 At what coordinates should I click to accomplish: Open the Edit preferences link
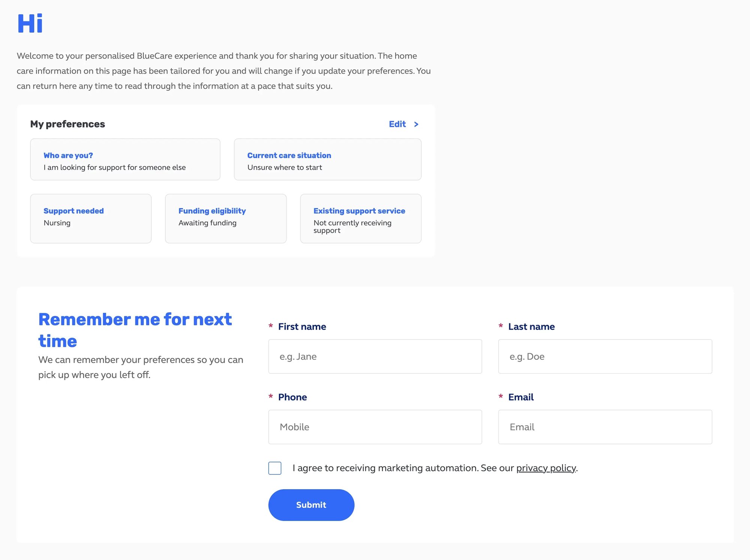point(397,124)
